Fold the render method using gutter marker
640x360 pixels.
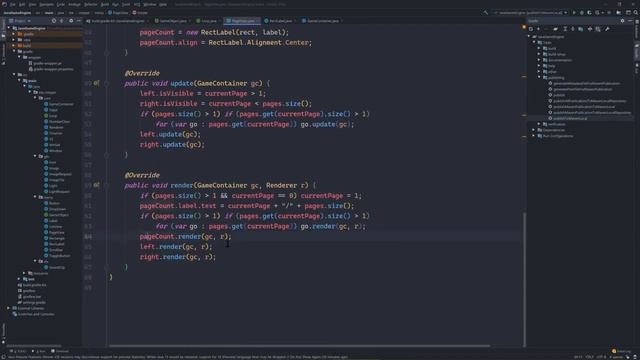(107, 185)
